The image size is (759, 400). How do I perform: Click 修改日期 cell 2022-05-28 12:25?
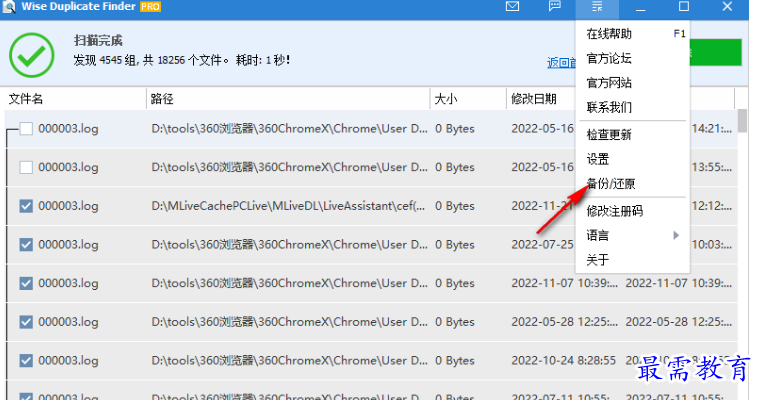point(564,322)
